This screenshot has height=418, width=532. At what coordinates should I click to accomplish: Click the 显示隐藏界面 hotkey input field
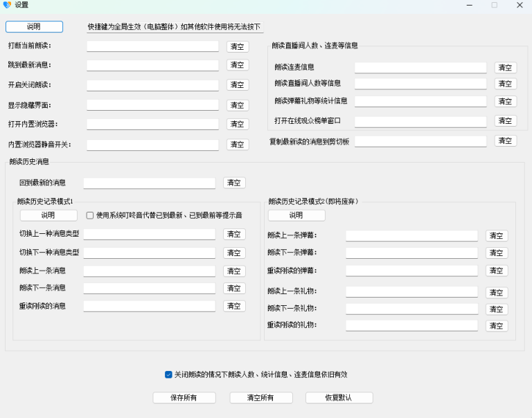click(x=152, y=105)
